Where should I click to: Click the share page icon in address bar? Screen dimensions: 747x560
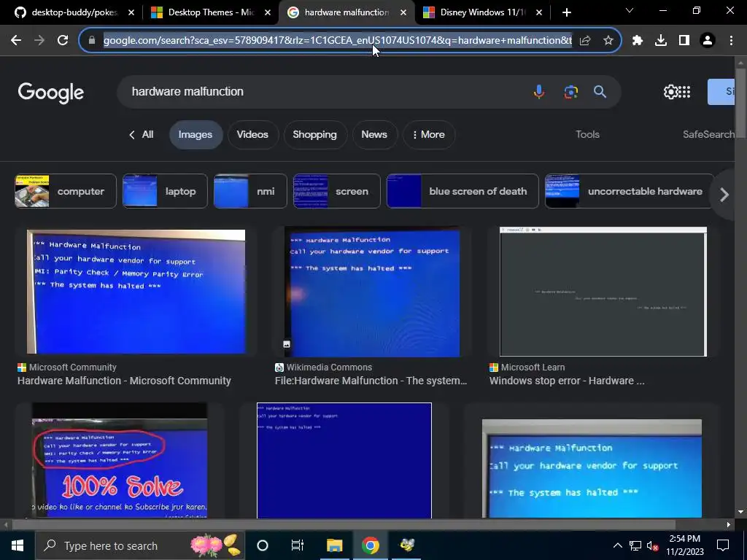point(585,41)
